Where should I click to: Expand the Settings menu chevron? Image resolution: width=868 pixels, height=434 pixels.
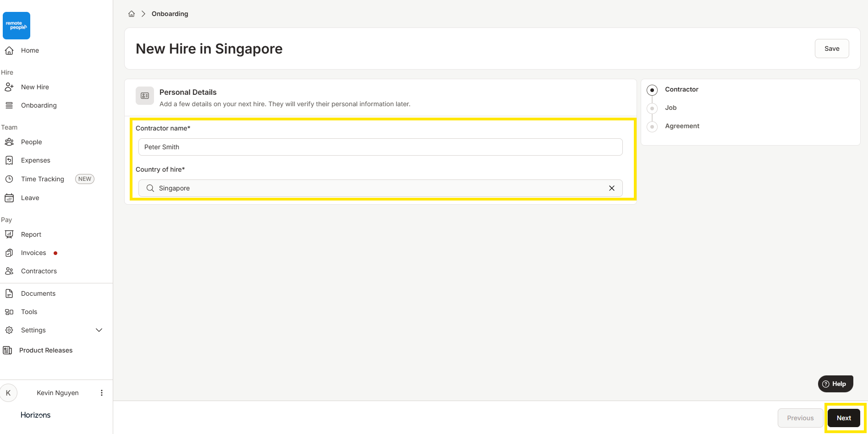point(99,330)
